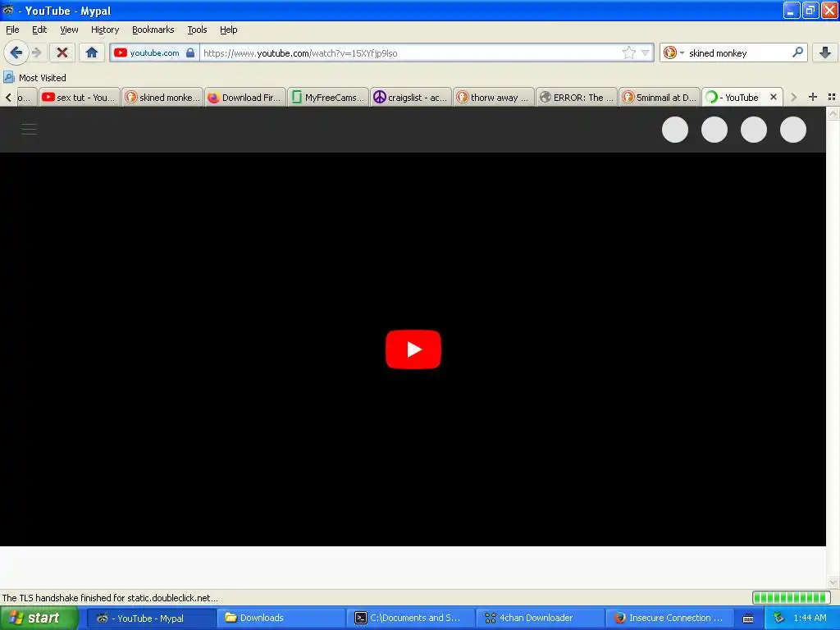Open the Tools menu
This screenshot has width=840, height=630.
coord(197,30)
